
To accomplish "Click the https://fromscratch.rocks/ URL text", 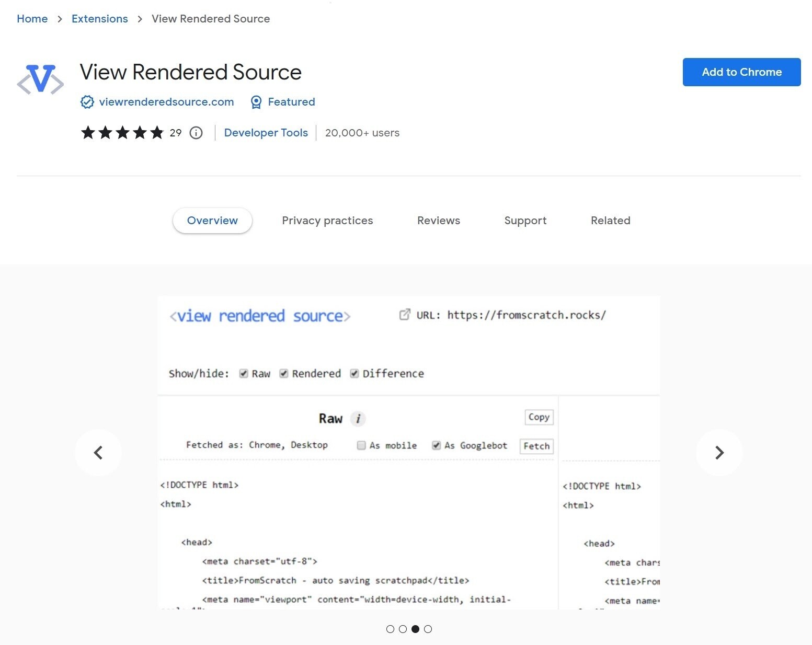I will coord(527,315).
